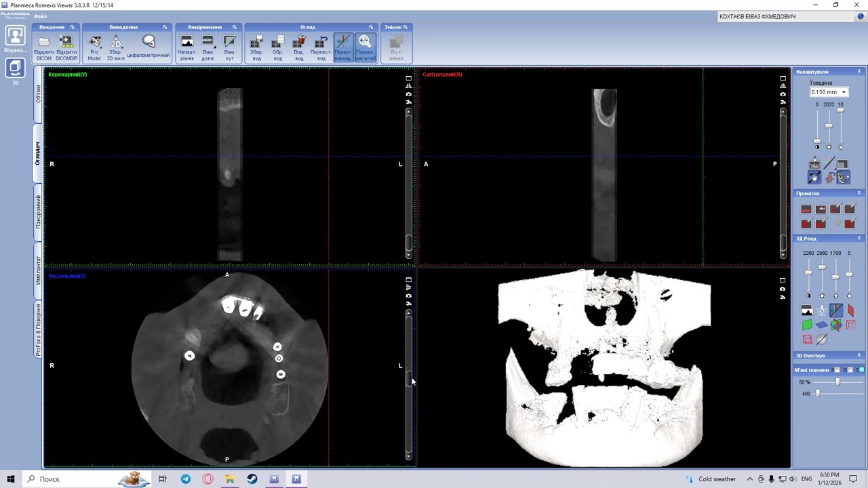Open the Файл menu
868x488 pixels.
tap(40, 16)
